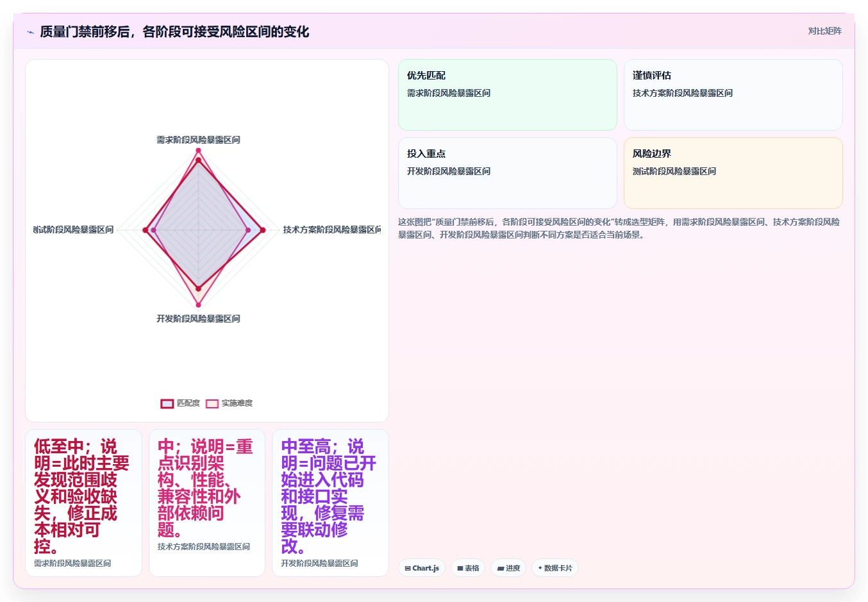This screenshot has width=868, height=602.
Task: Click the icon beside the main title
Action: (30, 32)
